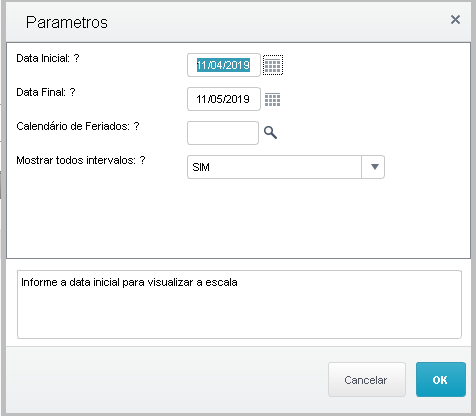Viewport: 476px width, 416px height.
Task: Open the calendar picker for Data Inicial
Action: click(x=273, y=65)
